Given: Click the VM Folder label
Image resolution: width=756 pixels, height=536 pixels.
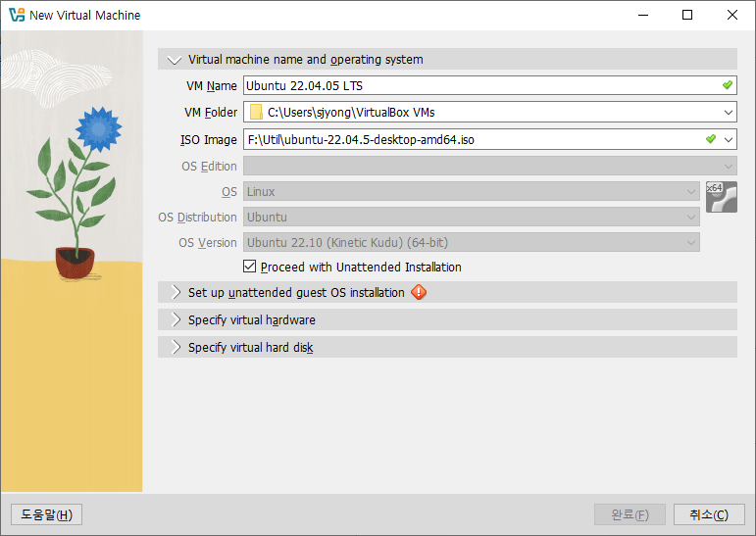Looking at the screenshot, I should coord(211,113).
